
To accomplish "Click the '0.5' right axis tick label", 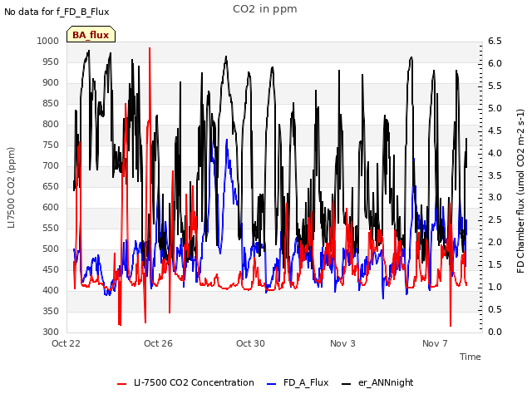I will (x=495, y=309).
